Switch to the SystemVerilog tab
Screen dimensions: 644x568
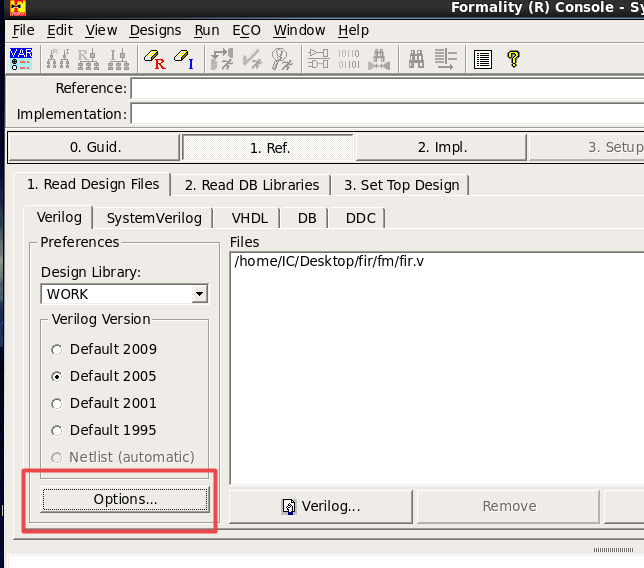(154, 218)
